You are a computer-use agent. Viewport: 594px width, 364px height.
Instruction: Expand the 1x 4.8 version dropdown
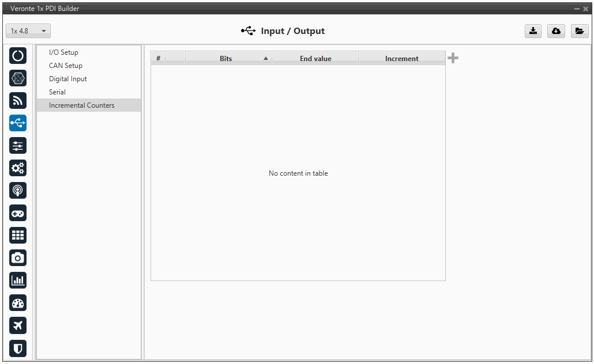(28, 31)
